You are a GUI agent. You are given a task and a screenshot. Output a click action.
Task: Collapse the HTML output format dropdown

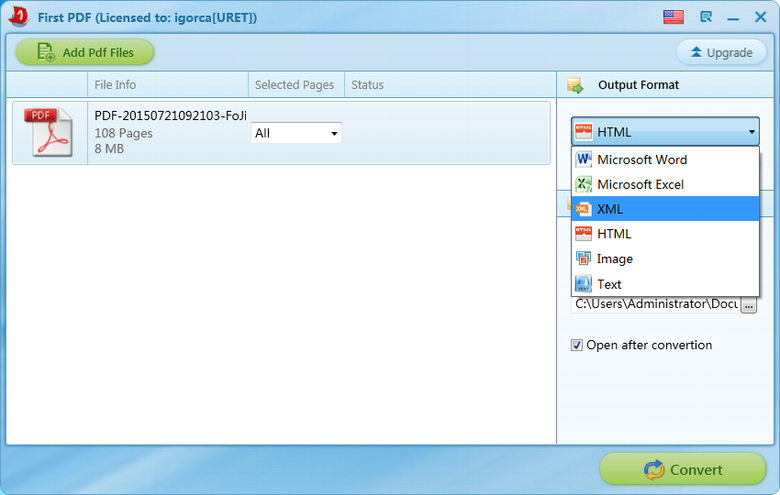[750, 132]
